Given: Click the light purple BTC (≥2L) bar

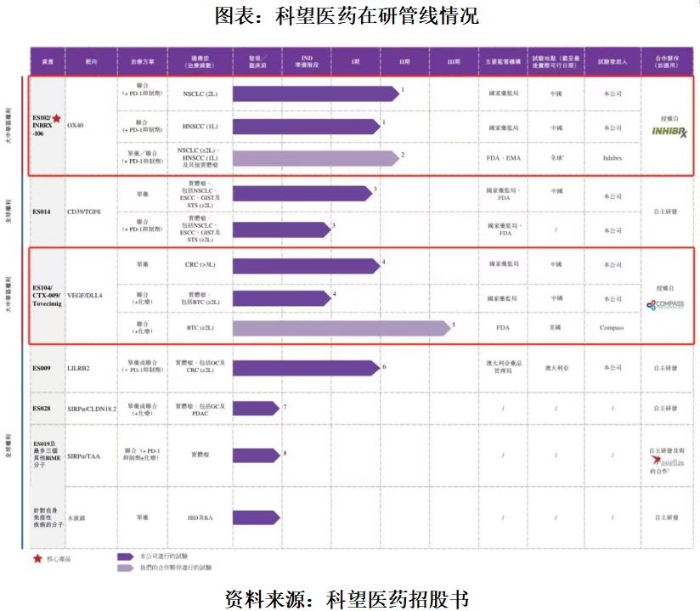Looking at the screenshot, I should [x=342, y=328].
